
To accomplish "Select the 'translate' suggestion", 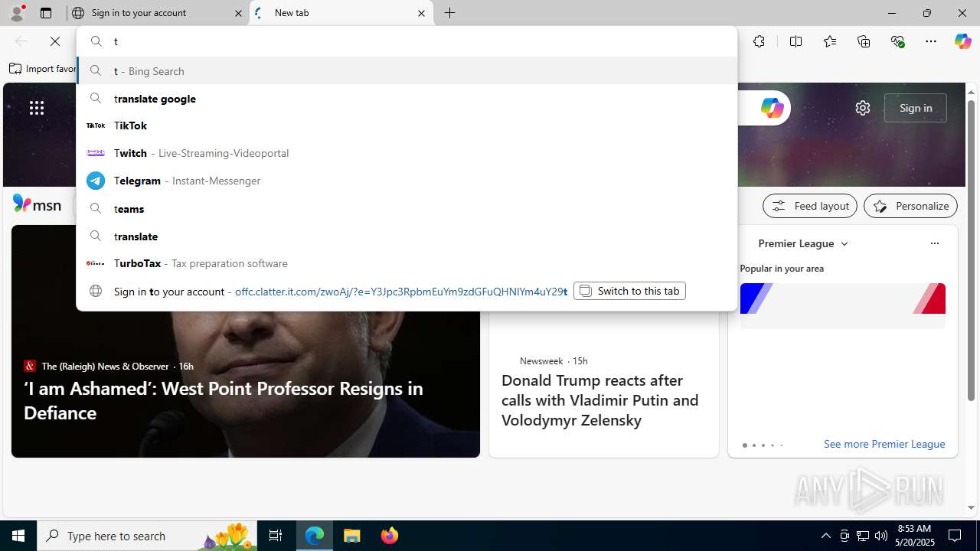I will pyautogui.click(x=407, y=236).
